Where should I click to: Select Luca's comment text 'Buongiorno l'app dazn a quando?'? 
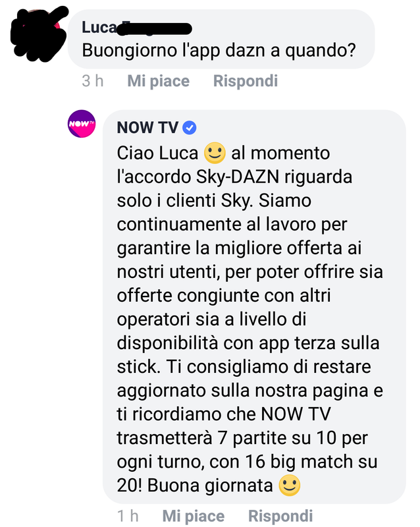tap(219, 51)
